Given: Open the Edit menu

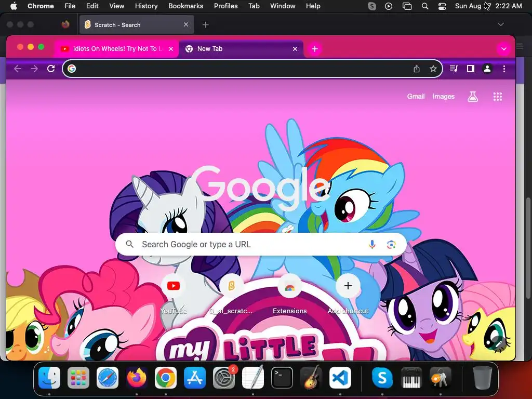Looking at the screenshot, I should click(92, 6).
